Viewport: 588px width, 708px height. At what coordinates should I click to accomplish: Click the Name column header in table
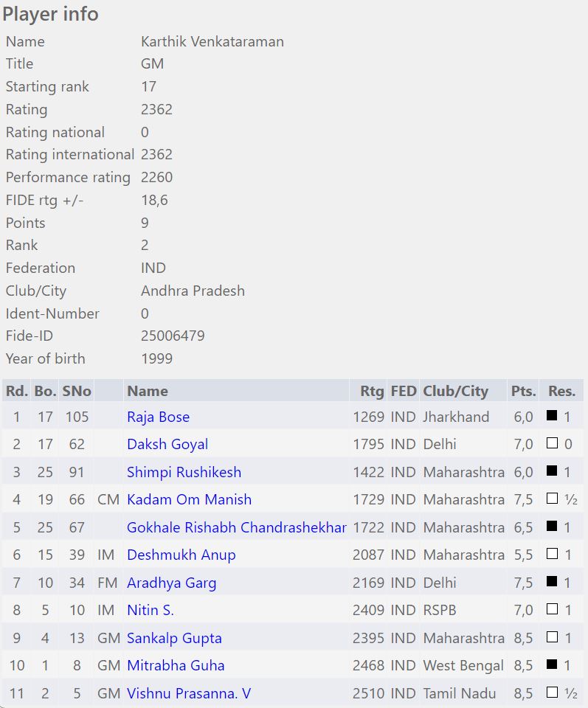click(148, 391)
